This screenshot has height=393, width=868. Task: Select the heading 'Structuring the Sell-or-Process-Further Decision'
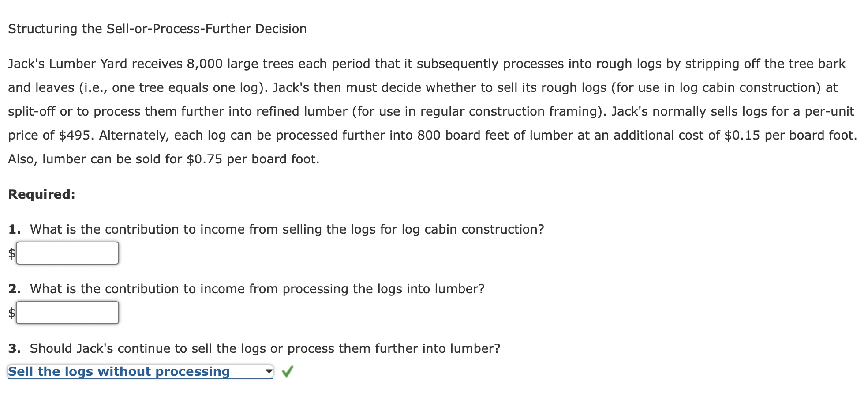(157, 29)
